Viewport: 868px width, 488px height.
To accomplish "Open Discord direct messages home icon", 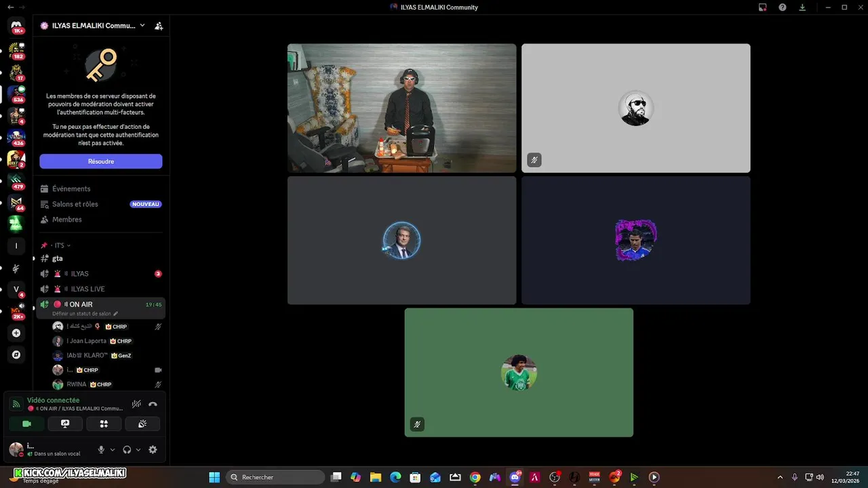I will (x=16, y=26).
